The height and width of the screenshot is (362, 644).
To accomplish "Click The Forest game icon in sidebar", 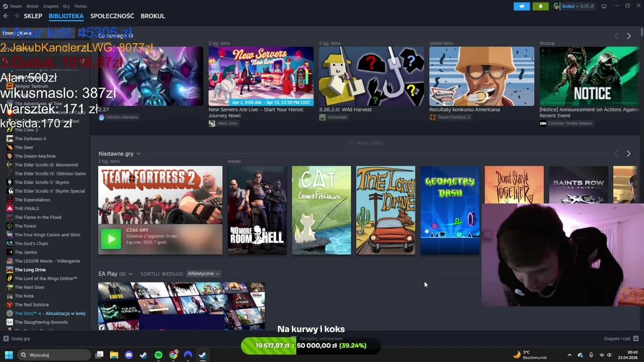I will (x=10, y=226).
